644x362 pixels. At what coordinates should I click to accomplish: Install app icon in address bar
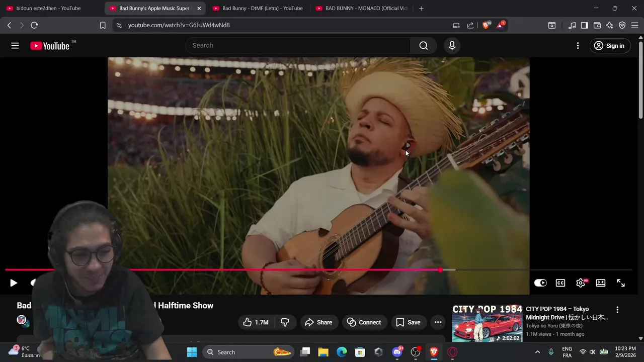[x=456, y=25]
